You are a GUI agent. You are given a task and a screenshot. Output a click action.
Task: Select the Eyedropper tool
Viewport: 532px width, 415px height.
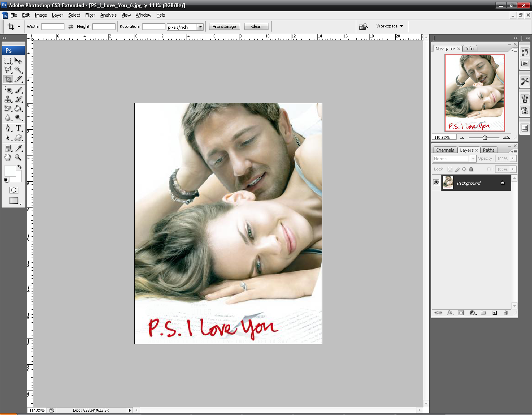(18, 148)
